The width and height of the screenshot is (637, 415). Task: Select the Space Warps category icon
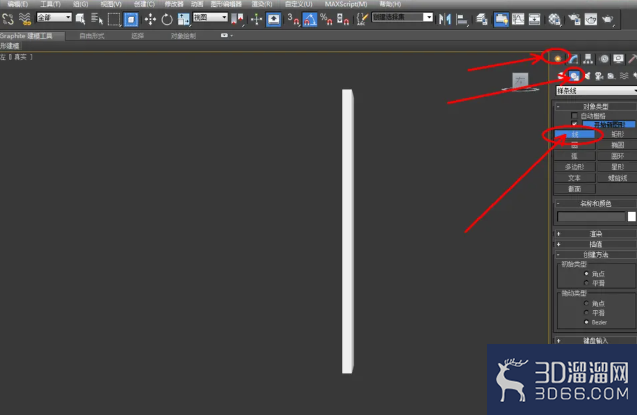pos(624,76)
